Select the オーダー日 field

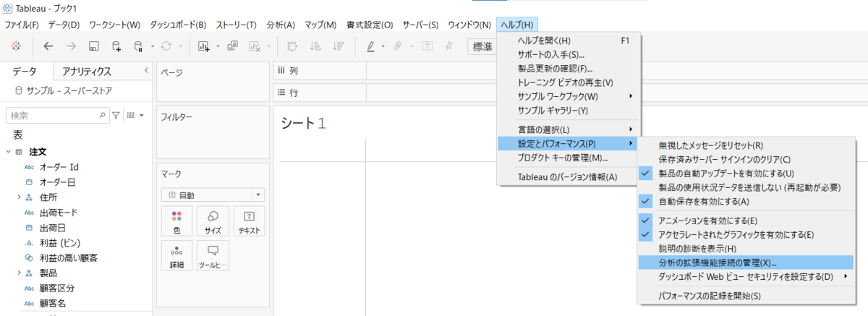click(x=58, y=182)
